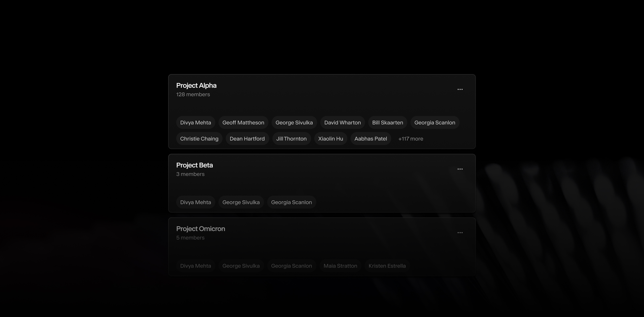The width and height of the screenshot is (644, 317).
Task: Select the Kristen Estrella member chip
Action: pos(387,266)
